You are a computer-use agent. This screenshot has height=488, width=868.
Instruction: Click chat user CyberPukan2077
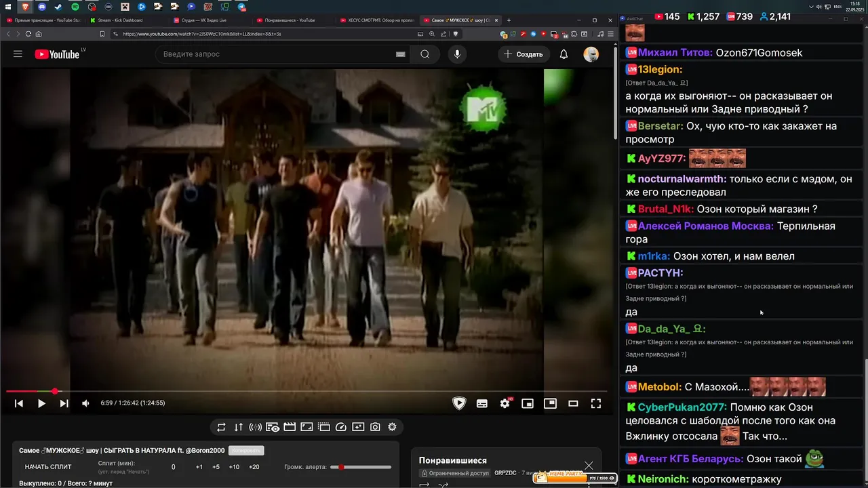pyautogui.click(x=683, y=407)
